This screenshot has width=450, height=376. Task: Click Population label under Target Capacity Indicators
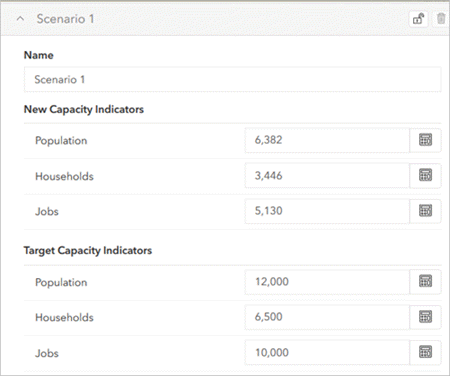point(61,282)
